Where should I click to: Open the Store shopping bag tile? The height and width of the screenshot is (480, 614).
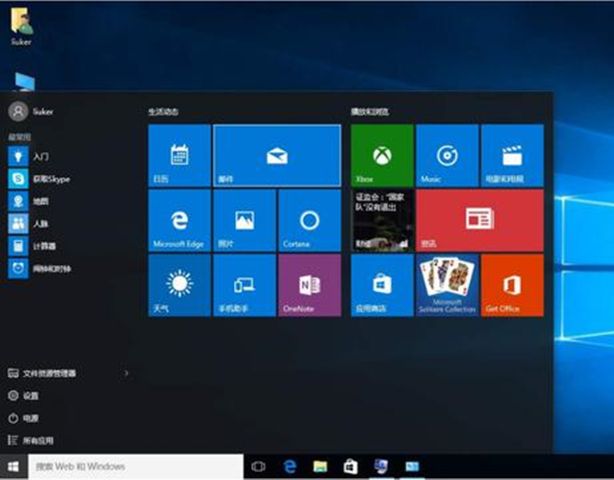[381, 285]
